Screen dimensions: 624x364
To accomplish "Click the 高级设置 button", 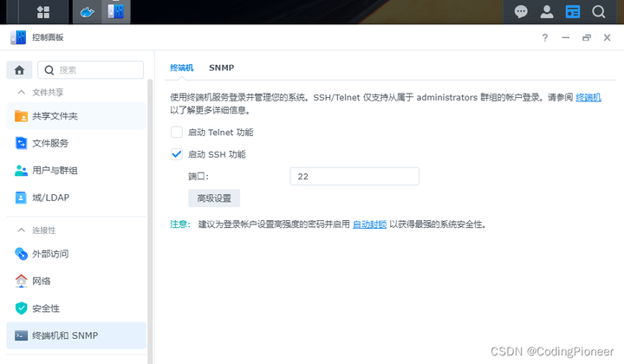I will 214,198.
